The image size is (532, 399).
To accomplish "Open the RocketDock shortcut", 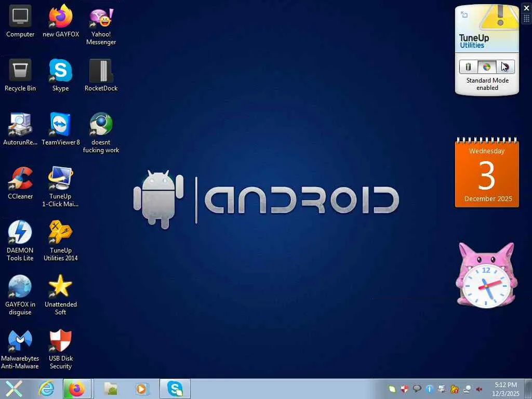I will coord(101,75).
